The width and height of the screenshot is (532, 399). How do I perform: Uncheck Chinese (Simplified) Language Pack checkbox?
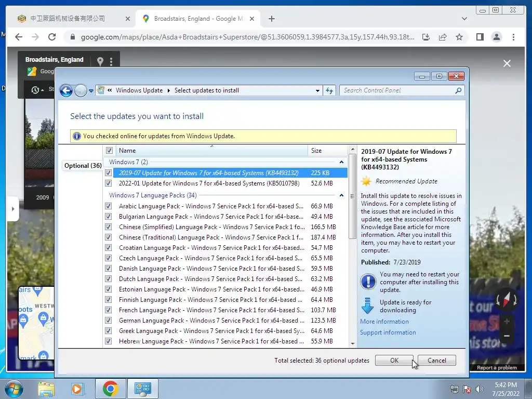click(x=108, y=227)
